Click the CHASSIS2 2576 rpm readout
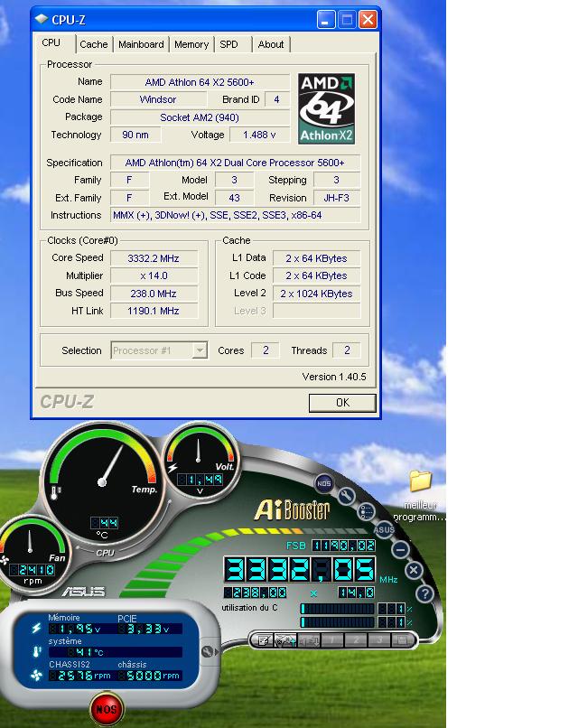Image resolution: width=578 pixels, height=728 pixels. [79, 676]
